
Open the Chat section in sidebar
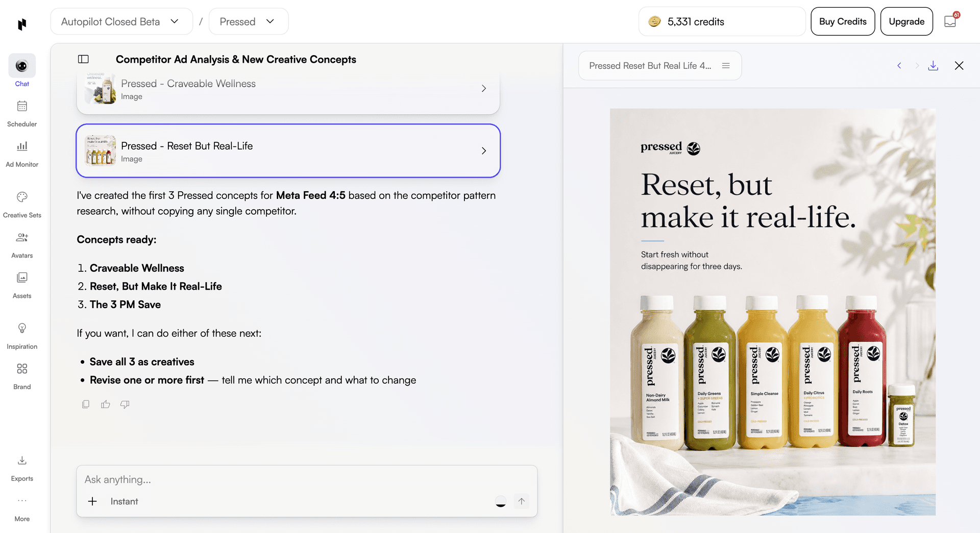tap(22, 71)
